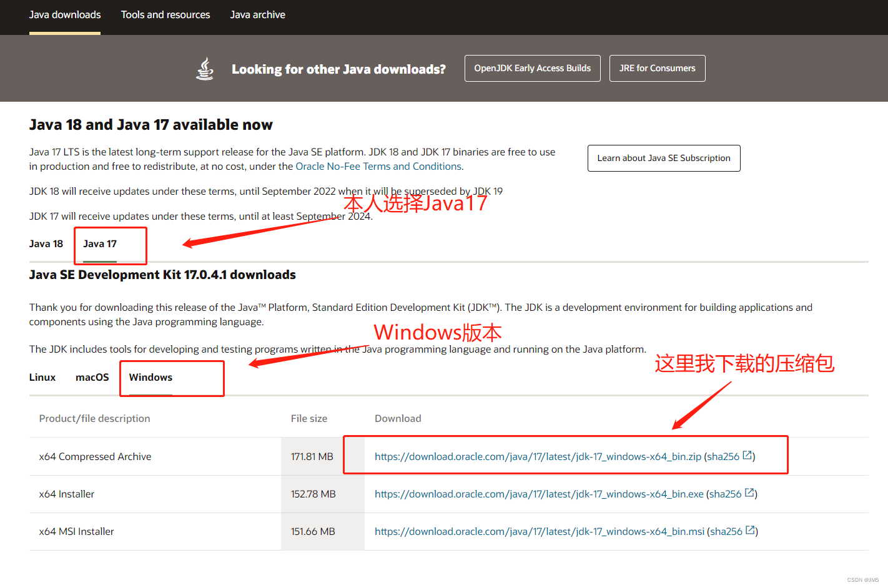
Task: Download jdk-17_windows-x64_bin.exe link
Action: 539,494
